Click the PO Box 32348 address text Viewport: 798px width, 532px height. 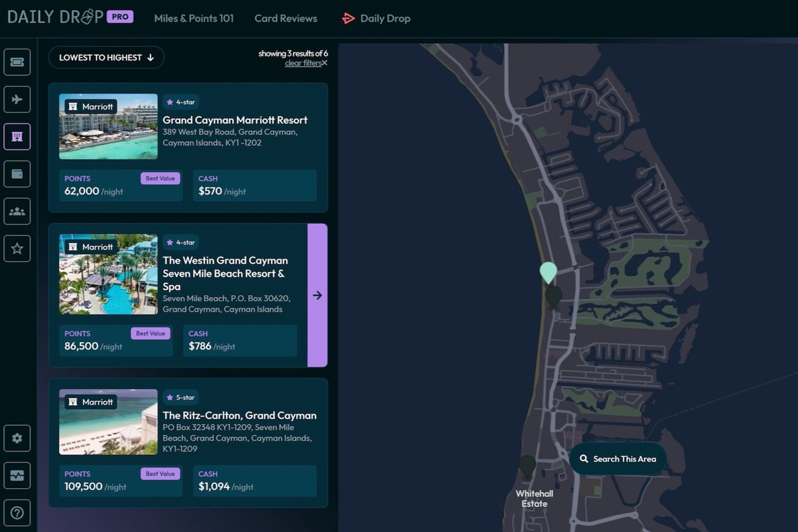pyautogui.click(x=237, y=438)
